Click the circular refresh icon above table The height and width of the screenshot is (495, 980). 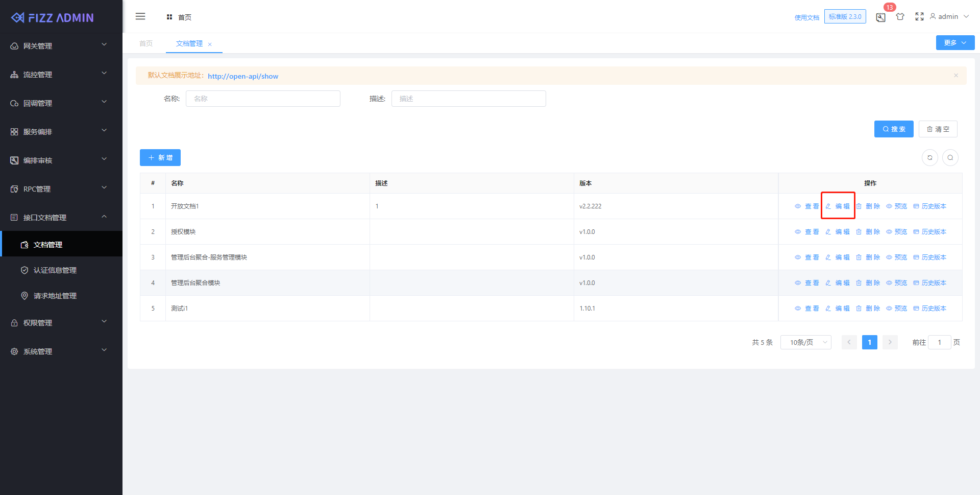929,158
